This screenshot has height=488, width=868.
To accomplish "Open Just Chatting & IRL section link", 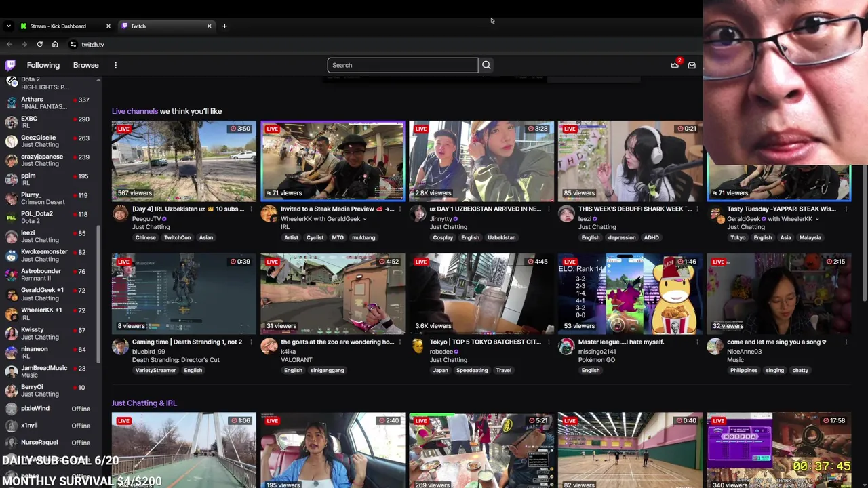I will pyautogui.click(x=144, y=403).
